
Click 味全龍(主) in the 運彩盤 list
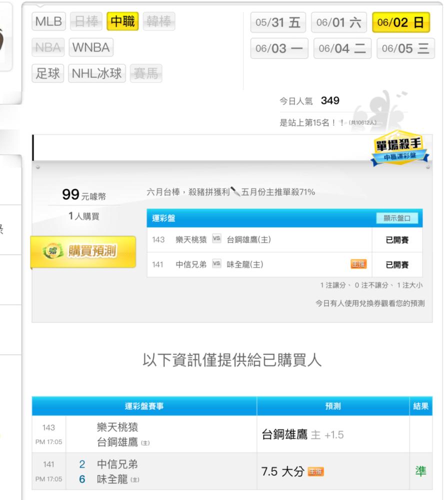[245, 264]
